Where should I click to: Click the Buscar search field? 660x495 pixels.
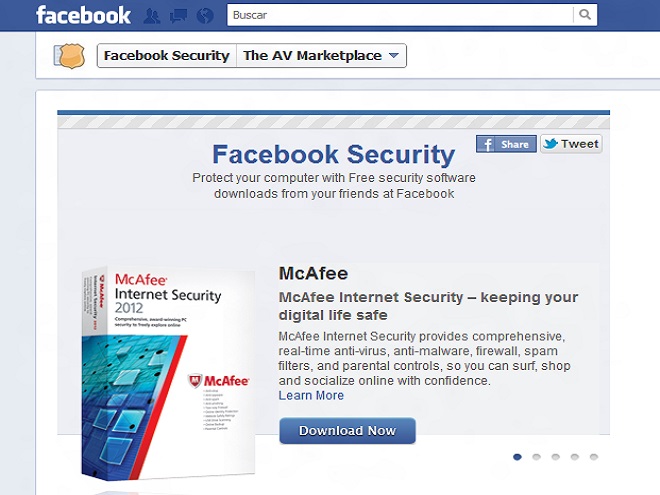400,15
